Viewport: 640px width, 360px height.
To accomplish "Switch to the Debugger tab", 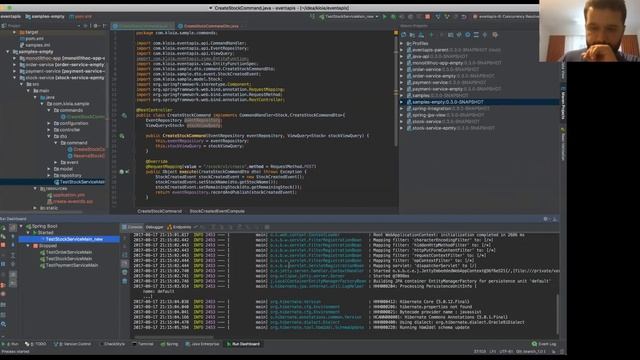I will click(x=154, y=227).
